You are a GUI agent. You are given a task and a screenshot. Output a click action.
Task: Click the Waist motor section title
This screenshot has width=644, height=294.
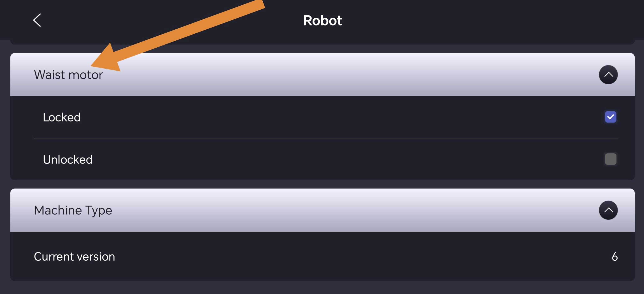click(68, 75)
